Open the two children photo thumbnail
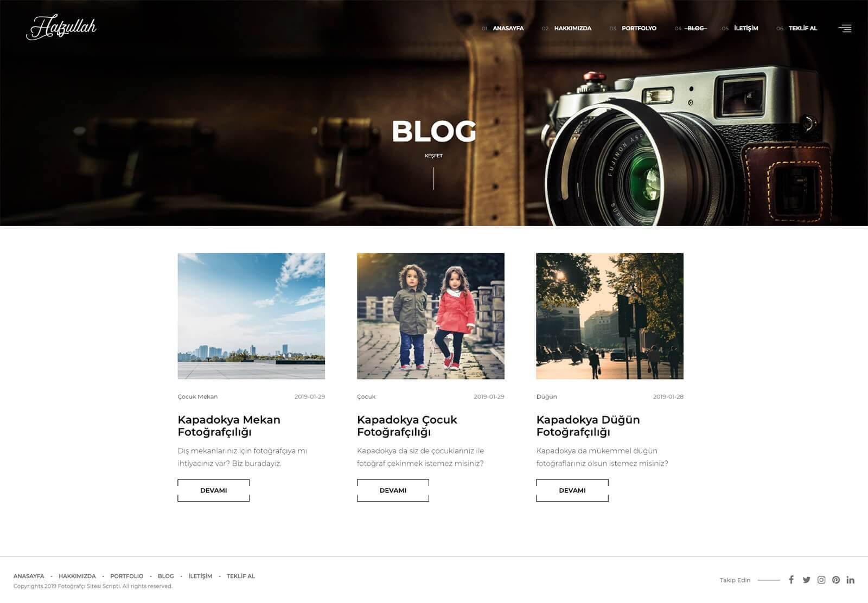 click(x=430, y=316)
